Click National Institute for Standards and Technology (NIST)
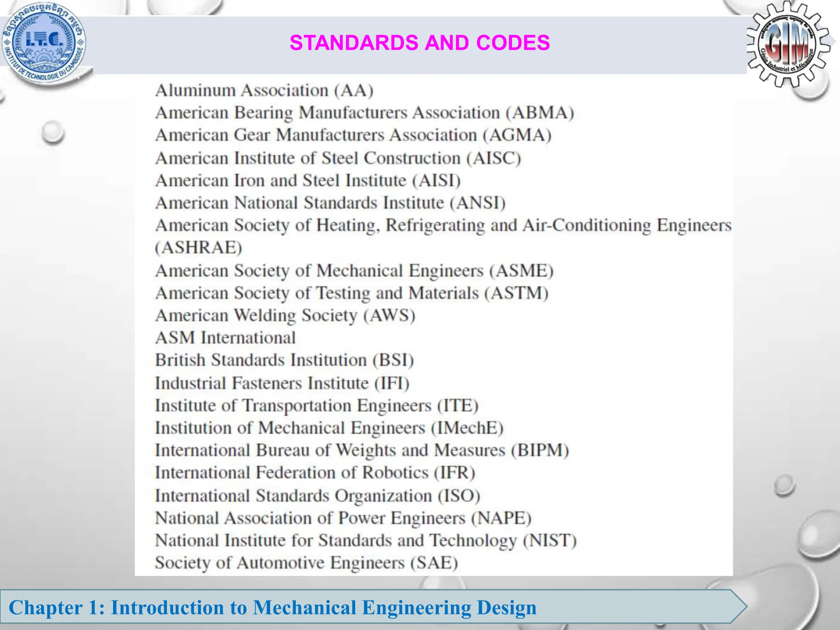Viewport: 840px width, 630px height. [366, 541]
